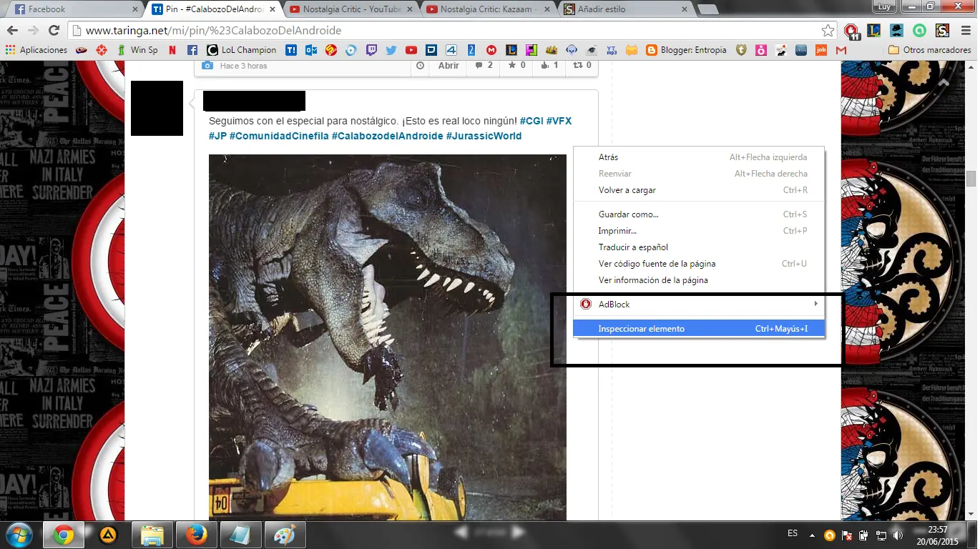
Task: Open the #CGI hashtag link
Action: [531, 122]
